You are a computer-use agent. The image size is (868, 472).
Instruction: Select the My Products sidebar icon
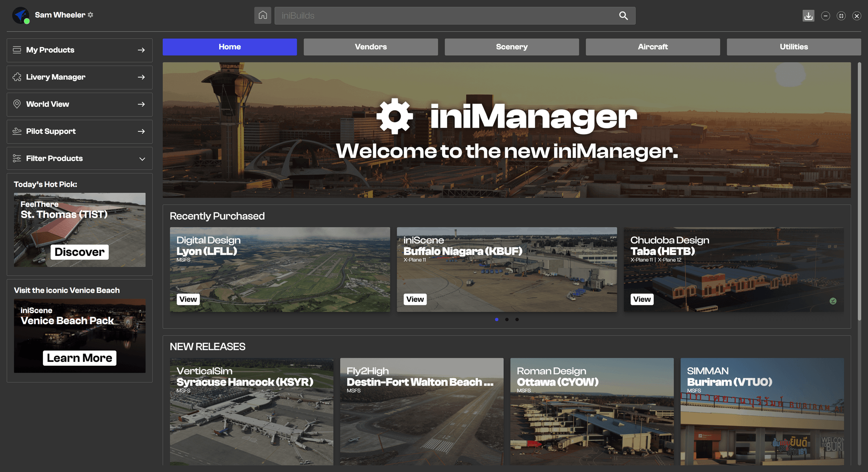pyautogui.click(x=16, y=50)
